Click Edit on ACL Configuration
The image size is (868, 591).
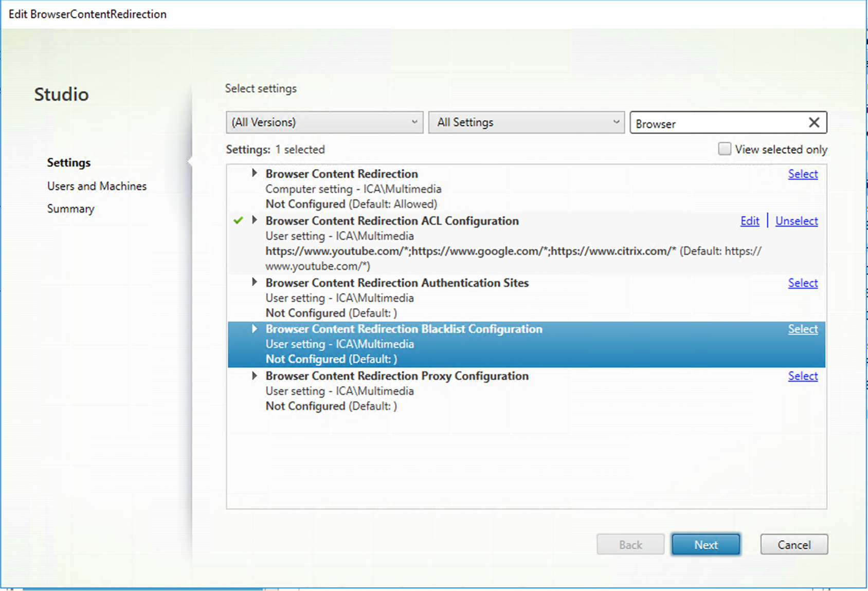point(749,220)
